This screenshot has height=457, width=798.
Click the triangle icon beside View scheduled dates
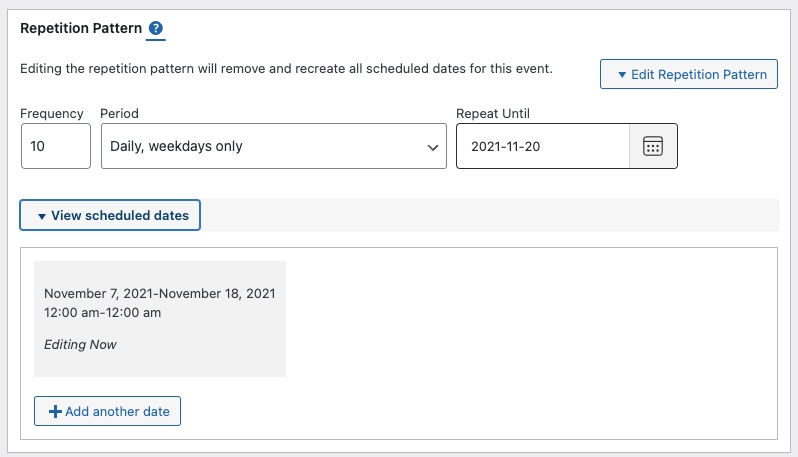41,216
